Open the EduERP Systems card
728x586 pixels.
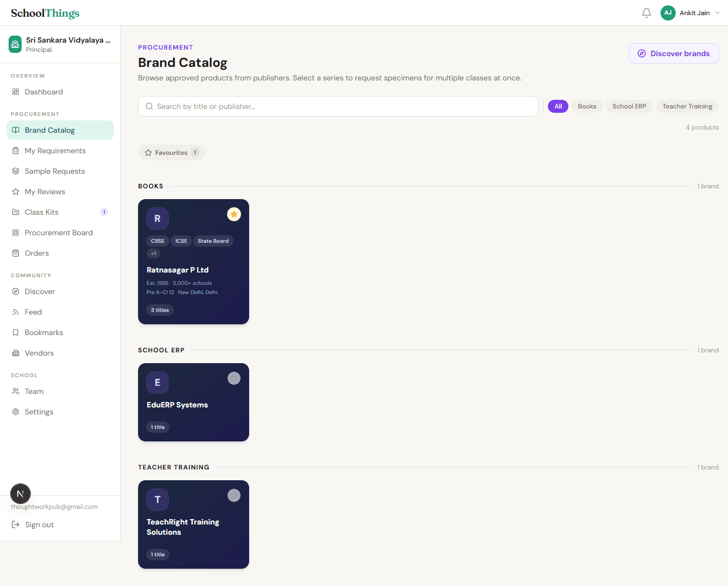pos(194,402)
